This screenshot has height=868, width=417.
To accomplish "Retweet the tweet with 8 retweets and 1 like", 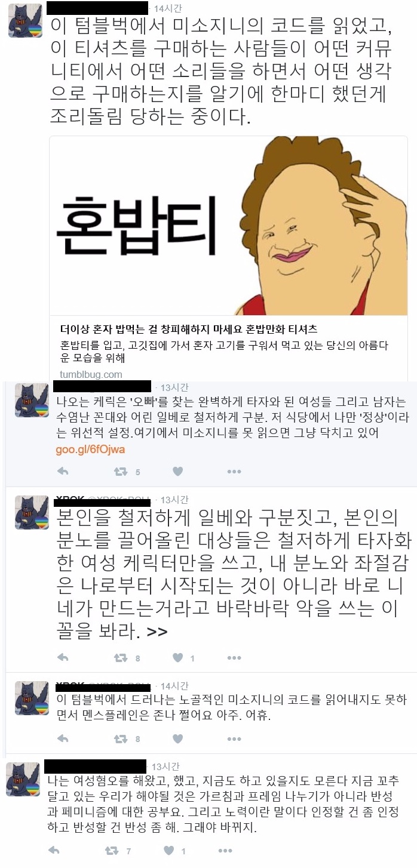I will pos(121,658).
